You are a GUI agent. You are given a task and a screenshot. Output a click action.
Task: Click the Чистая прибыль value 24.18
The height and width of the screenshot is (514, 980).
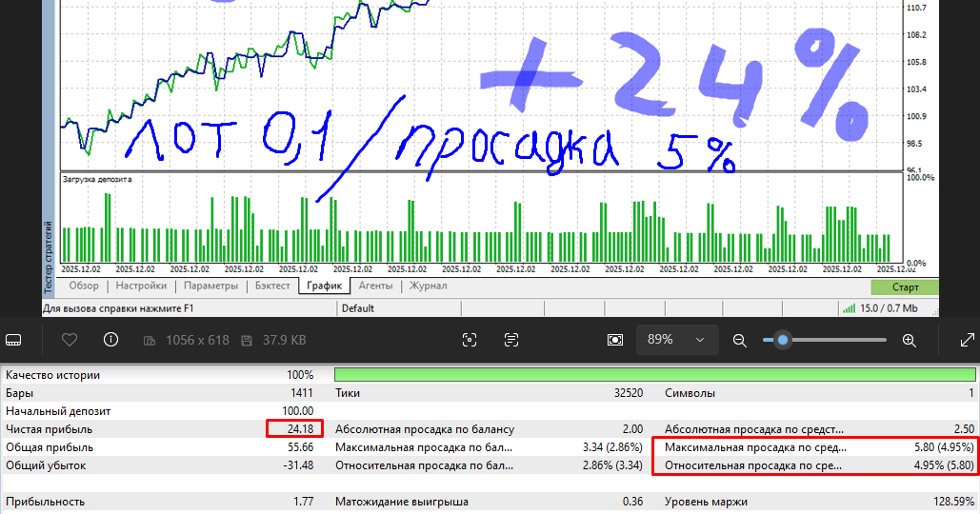[301, 429]
